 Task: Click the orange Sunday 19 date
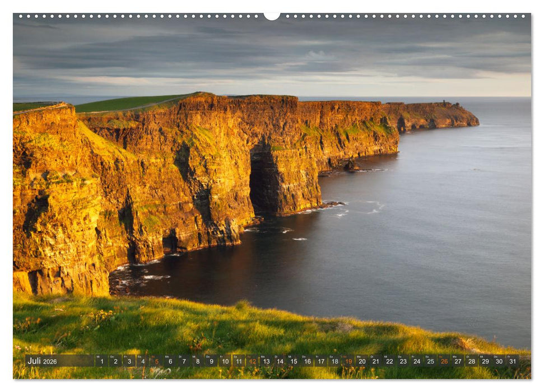[348, 361]
